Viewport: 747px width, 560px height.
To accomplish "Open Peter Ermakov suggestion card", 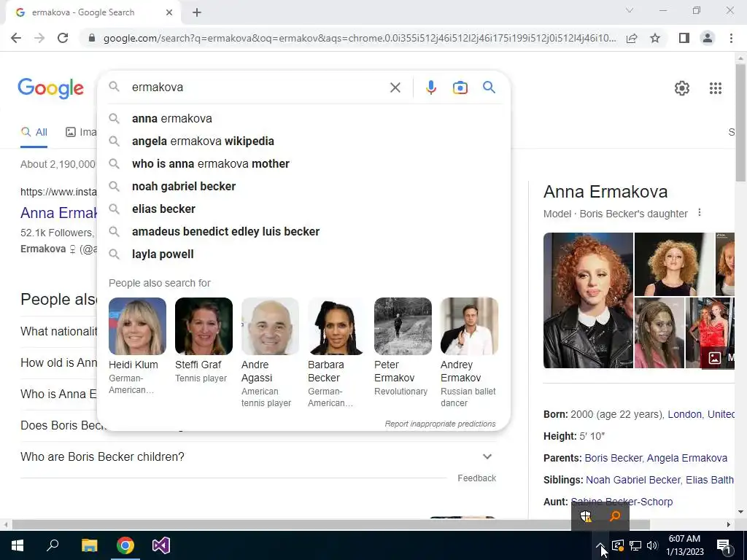I will pos(403,347).
